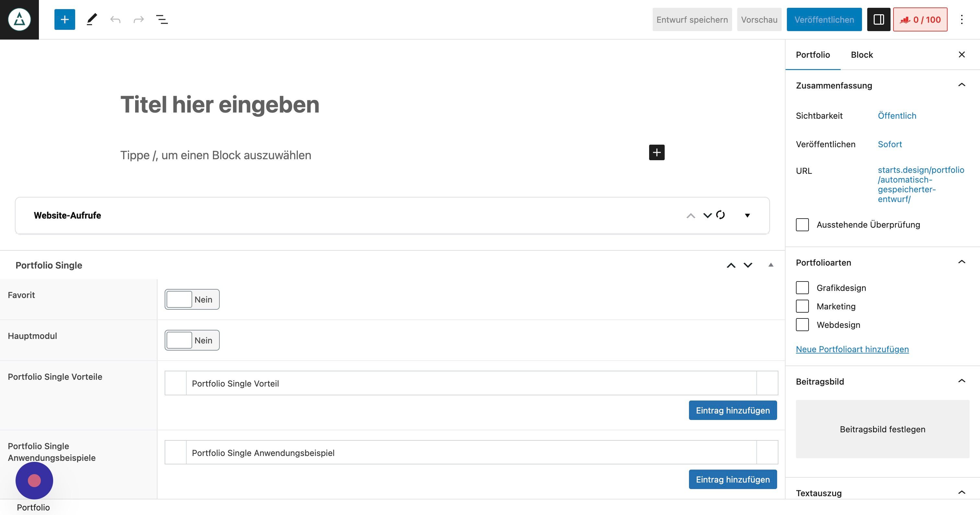Open the 0 / 100 SEO score
Viewport: 980px width, 515px height.
click(920, 19)
